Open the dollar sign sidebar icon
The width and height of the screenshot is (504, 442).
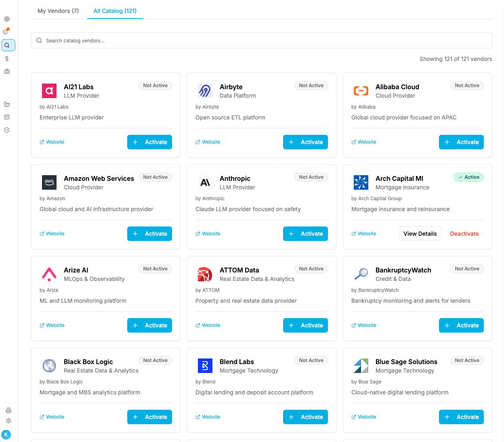pos(7,59)
